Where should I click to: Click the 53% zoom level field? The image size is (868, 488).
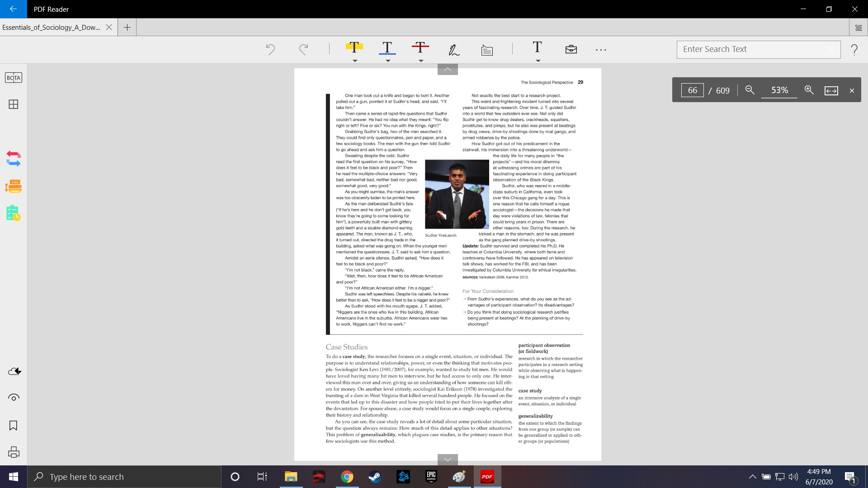[x=779, y=90]
